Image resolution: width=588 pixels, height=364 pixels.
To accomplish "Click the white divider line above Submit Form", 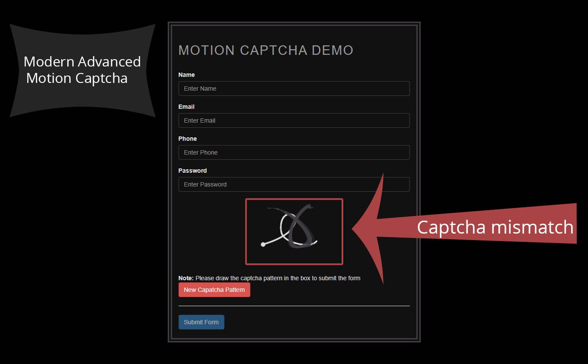I will point(294,306).
